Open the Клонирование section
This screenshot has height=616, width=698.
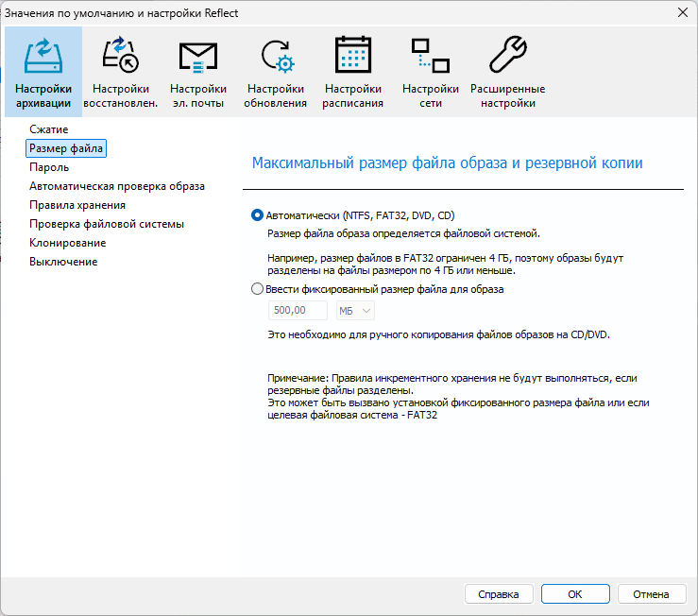coord(68,243)
